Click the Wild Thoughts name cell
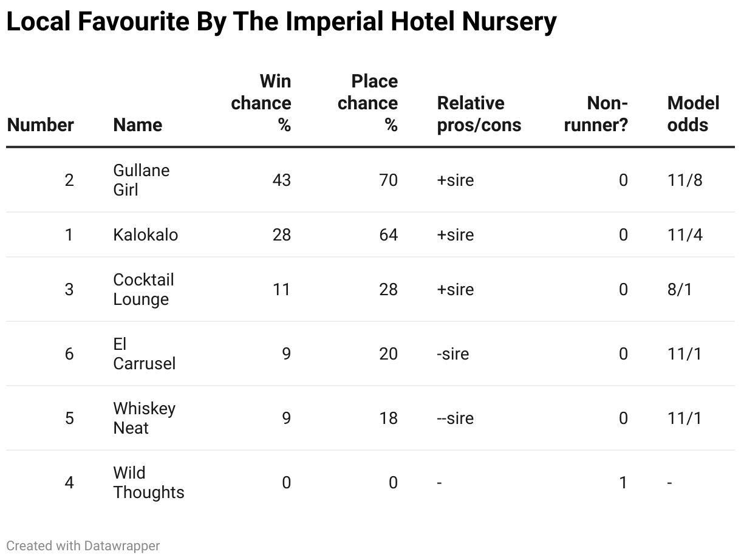 click(149, 483)
